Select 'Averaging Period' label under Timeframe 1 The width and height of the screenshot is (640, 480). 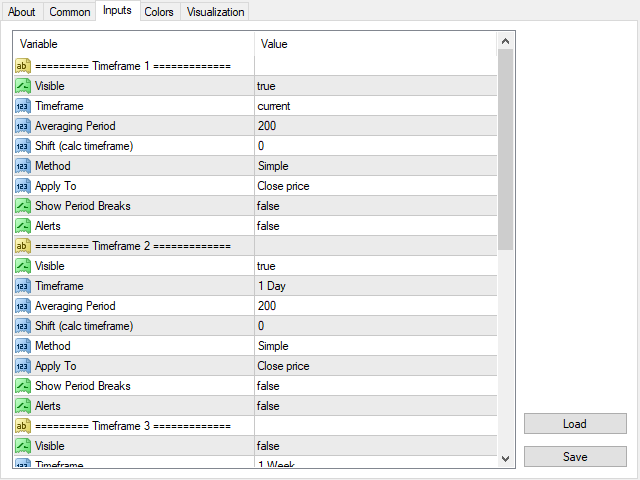75,126
